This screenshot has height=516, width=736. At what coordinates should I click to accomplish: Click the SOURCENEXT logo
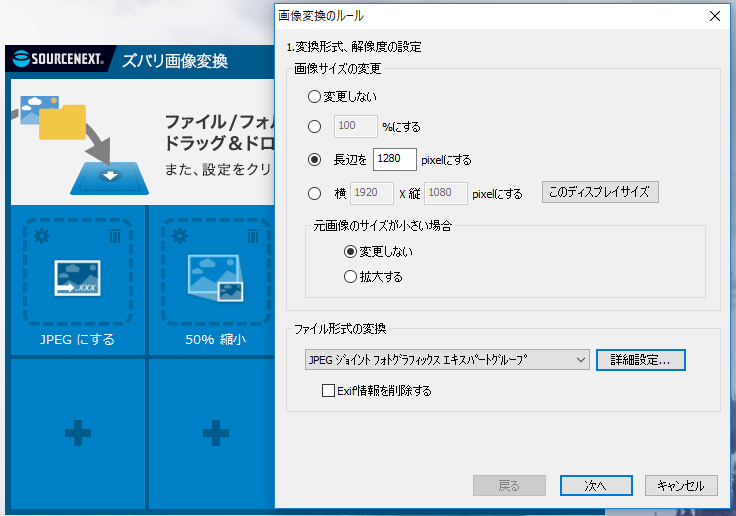[58, 59]
